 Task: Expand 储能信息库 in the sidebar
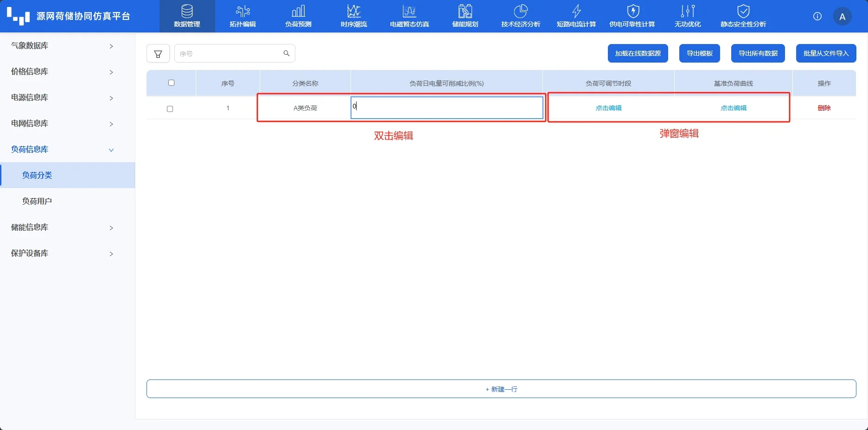67,227
